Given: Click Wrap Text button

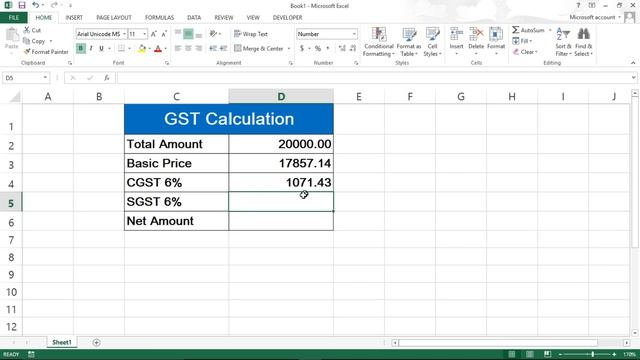Looking at the screenshot, I should pos(251,34).
